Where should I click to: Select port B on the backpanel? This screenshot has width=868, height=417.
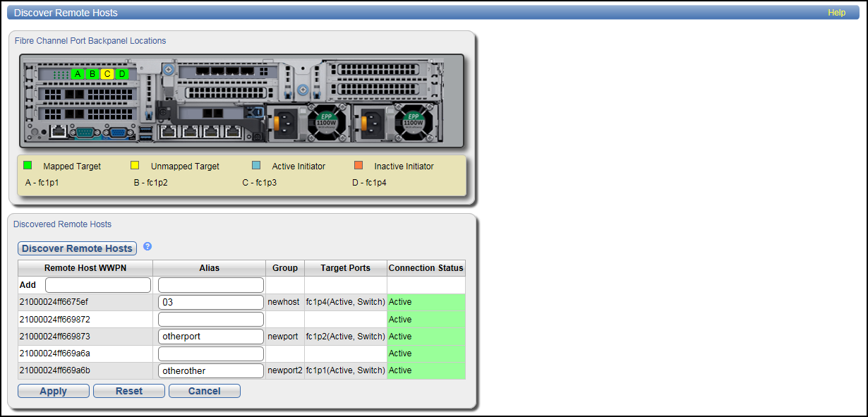[x=92, y=74]
